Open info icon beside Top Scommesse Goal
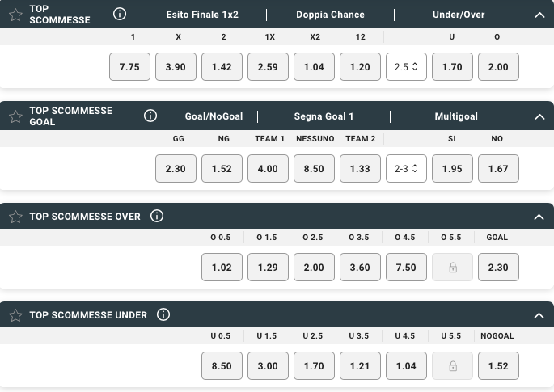554x392 pixels. point(150,116)
